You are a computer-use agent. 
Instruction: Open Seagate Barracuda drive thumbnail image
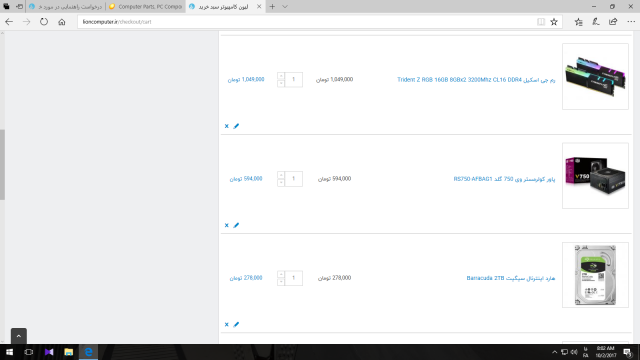tap(596, 275)
